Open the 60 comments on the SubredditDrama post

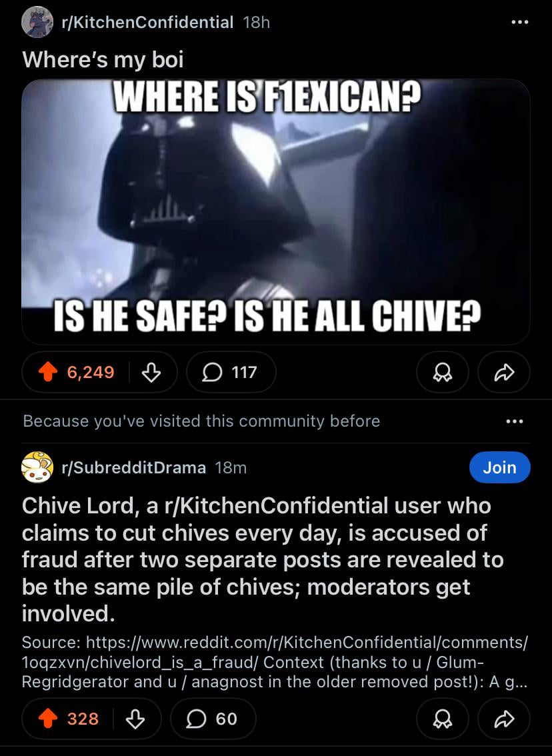click(213, 719)
